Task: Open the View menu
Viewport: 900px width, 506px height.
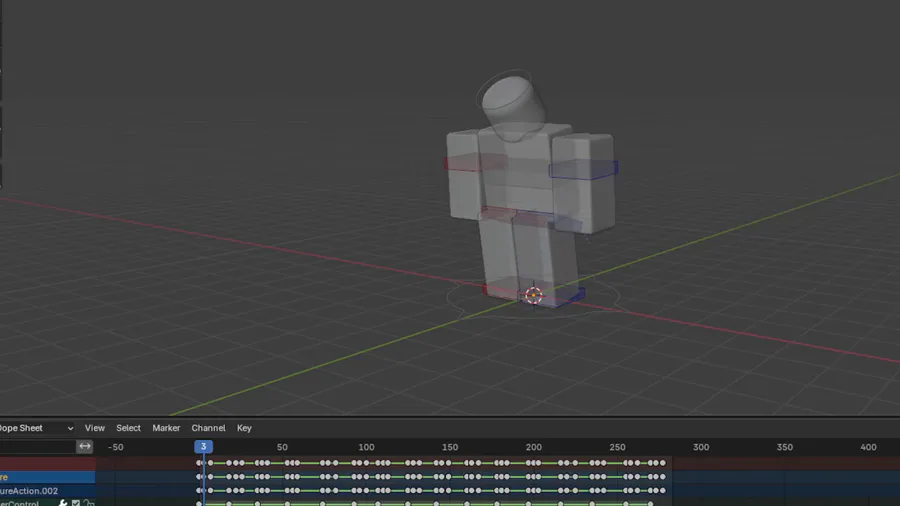Action: coord(95,428)
